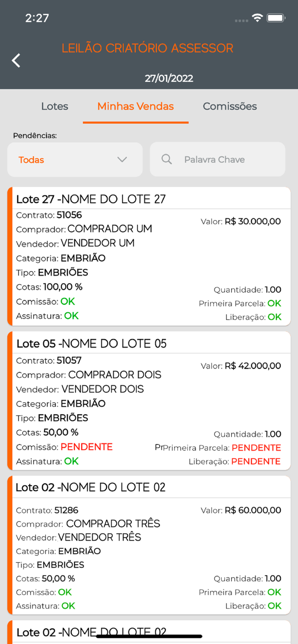Tap the Wi-Fi icon in the status bar
298x644 pixels.
tap(258, 18)
